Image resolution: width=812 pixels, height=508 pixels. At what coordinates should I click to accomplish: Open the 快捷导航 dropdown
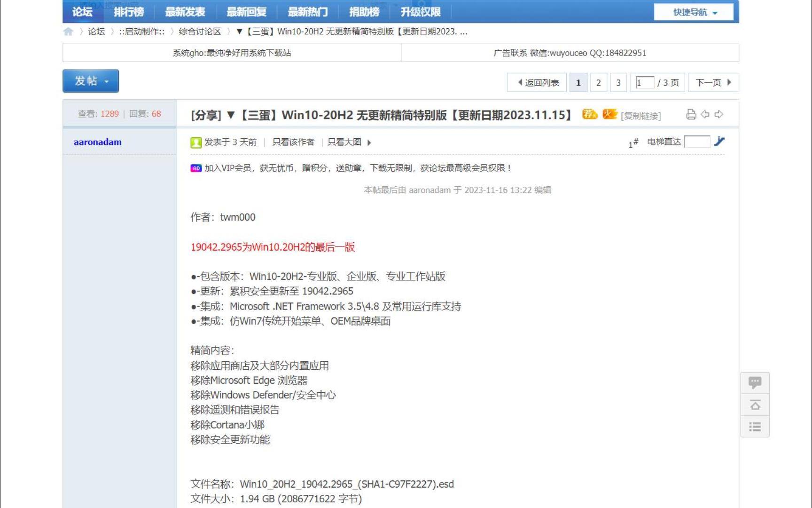tap(694, 12)
